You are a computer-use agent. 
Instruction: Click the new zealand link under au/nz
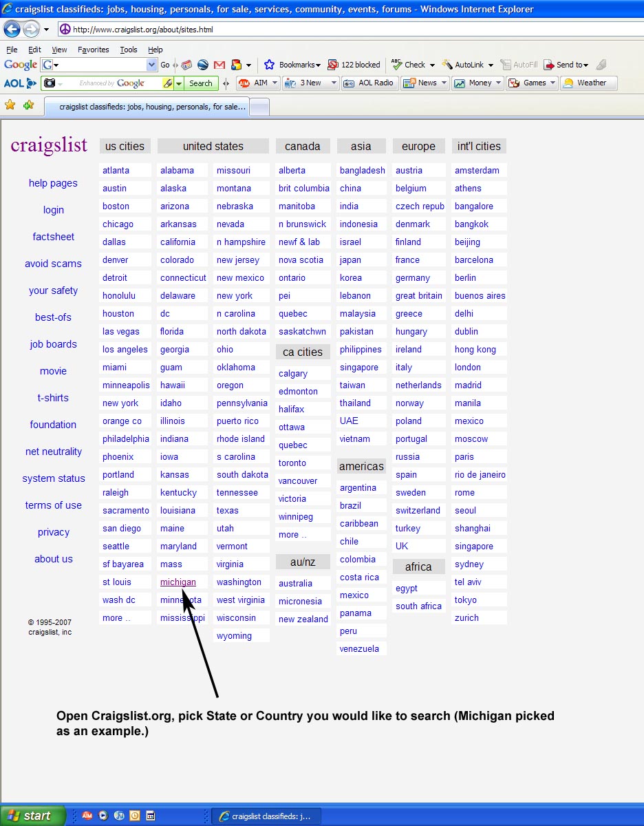[x=303, y=619]
